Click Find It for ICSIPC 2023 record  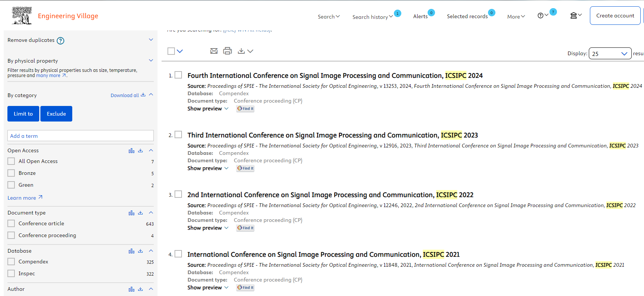click(245, 168)
